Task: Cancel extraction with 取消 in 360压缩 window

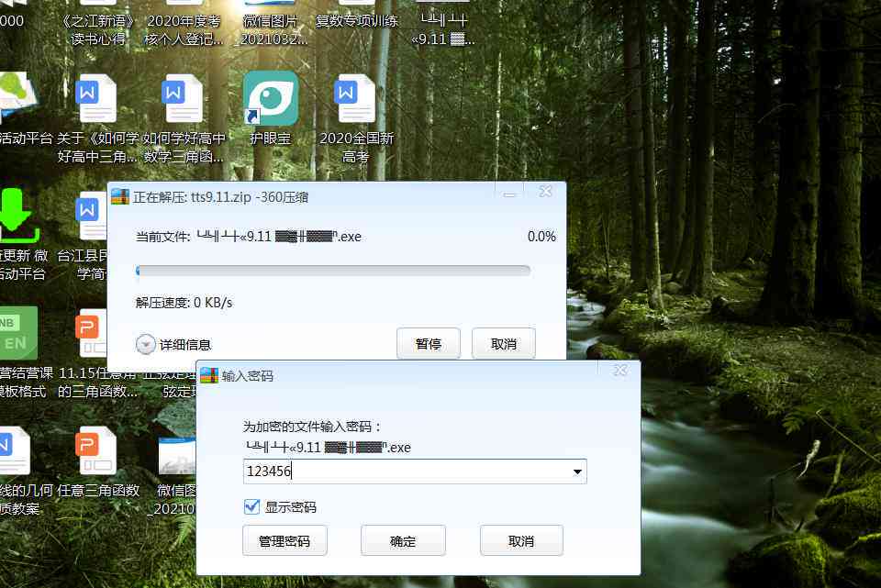Action: 504,344
